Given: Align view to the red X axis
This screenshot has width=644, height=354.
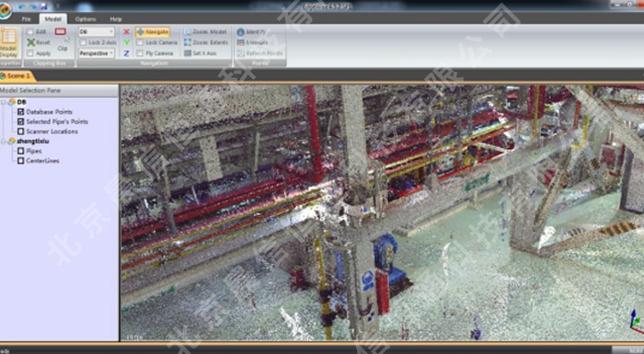Looking at the screenshot, I should coord(127,31).
